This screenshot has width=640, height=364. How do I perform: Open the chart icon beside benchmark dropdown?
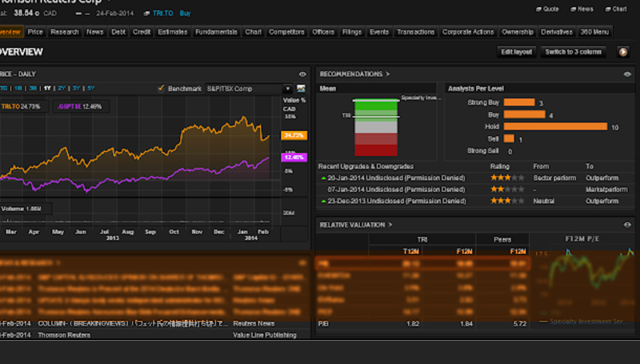pyautogui.click(x=302, y=88)
